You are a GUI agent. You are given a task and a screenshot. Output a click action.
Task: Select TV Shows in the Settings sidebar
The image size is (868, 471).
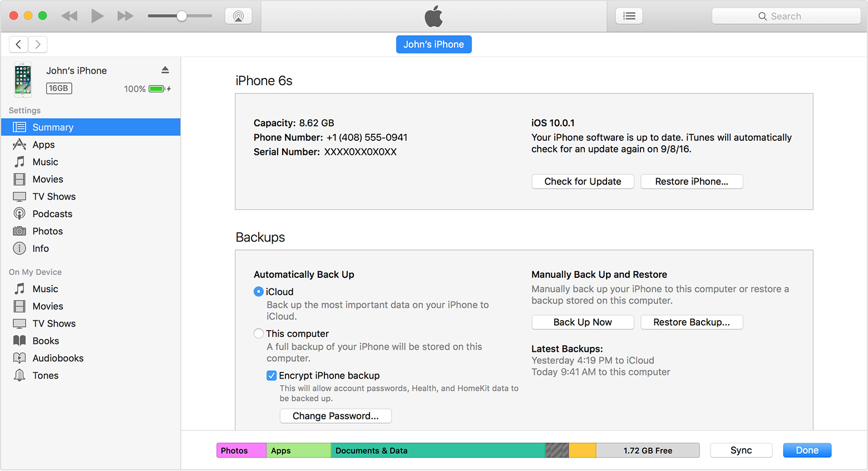coord(54,196)
